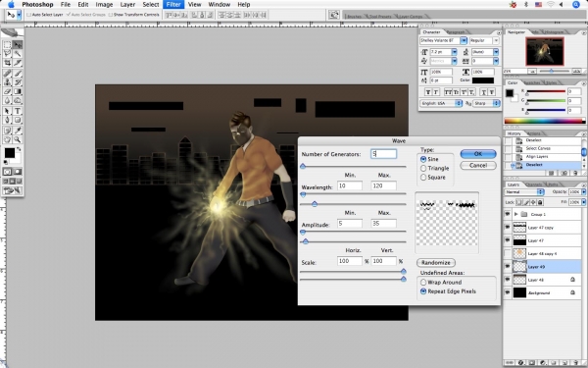Viewport: 588px width, 368px height.
Task: Select the Type tool
Action: click(18, 111)
